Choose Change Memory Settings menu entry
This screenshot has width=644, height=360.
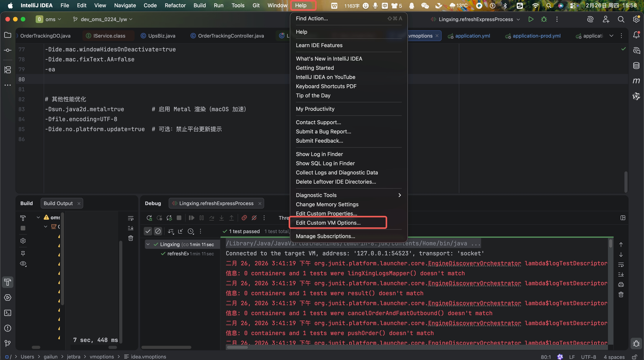[x=348, y=204]
